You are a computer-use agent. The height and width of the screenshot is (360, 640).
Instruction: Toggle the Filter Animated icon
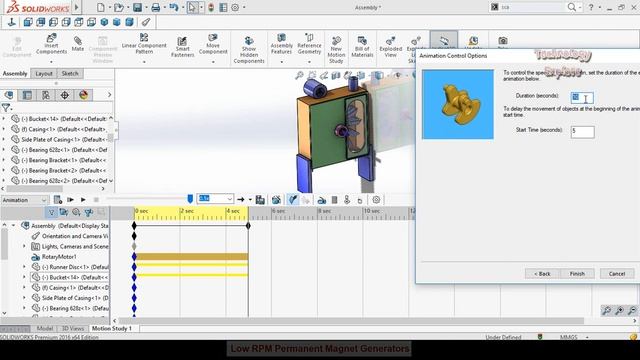coord(64,212)
